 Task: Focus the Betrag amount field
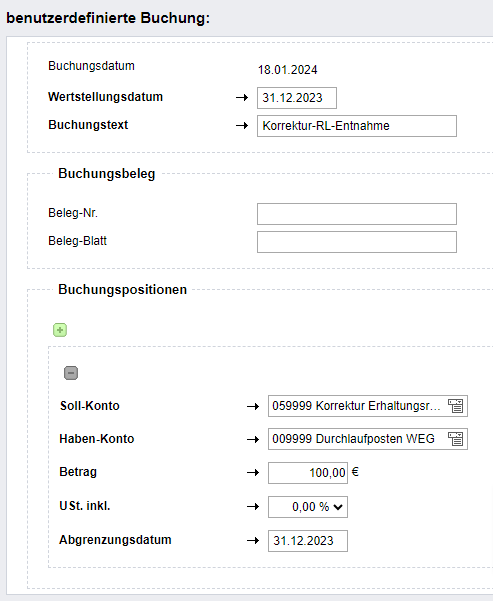308,473
